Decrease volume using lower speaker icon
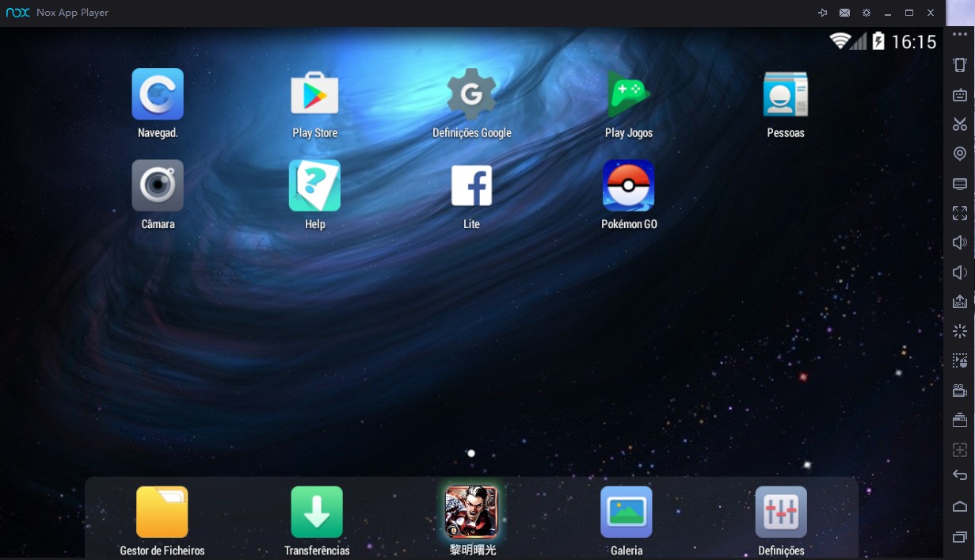This screenshot has height=560, width=975. click(960, 272)
